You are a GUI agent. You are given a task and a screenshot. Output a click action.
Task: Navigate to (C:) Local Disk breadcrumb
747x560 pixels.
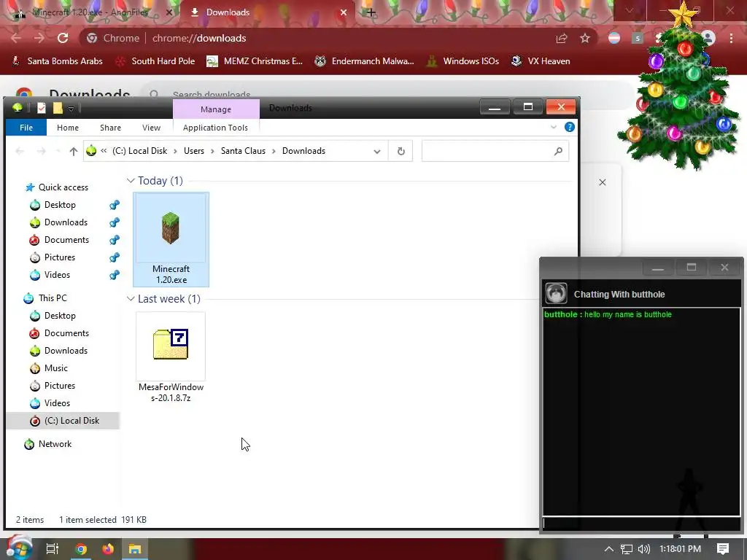pos(139,151)
